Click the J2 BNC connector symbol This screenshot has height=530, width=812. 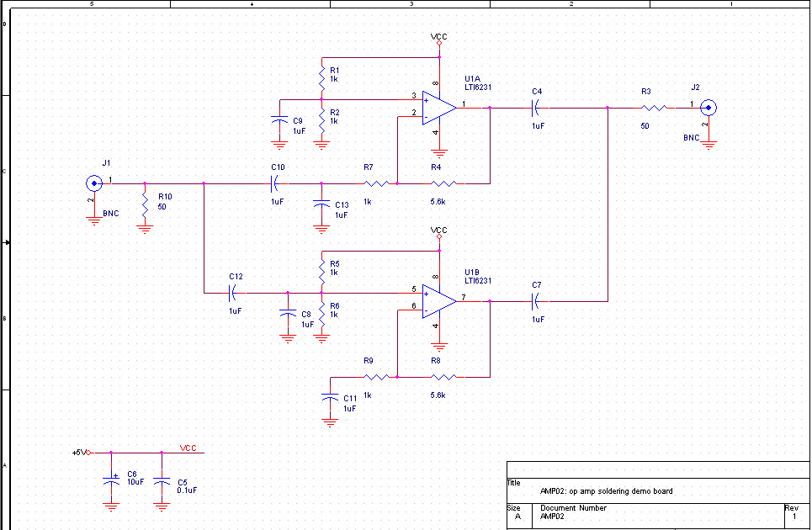point(709,108)
